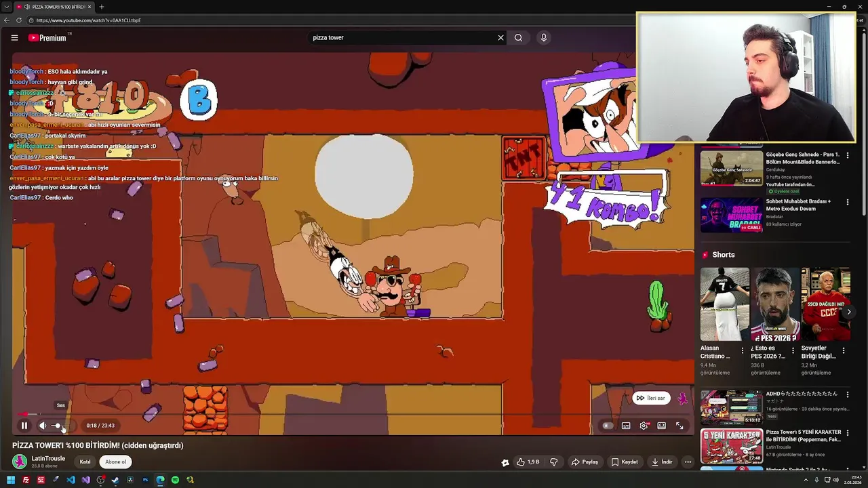Open options for the ADHD video

point(847,394)
